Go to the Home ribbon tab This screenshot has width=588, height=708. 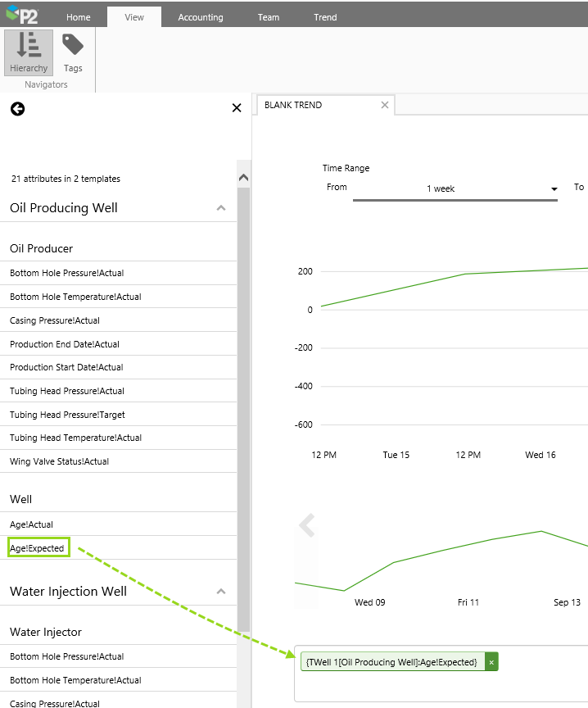click(x=79, y=17)
